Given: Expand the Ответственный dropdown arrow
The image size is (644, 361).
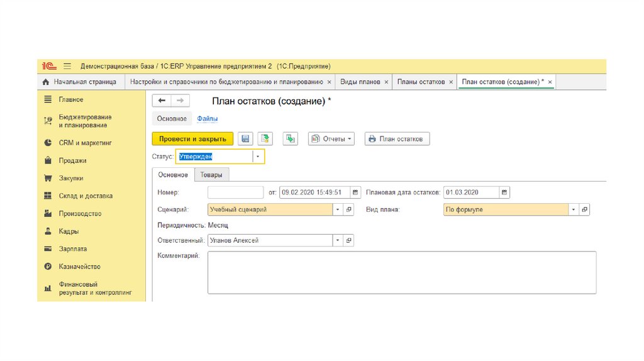Looking at the screenshot, I should tap(338, 240).
